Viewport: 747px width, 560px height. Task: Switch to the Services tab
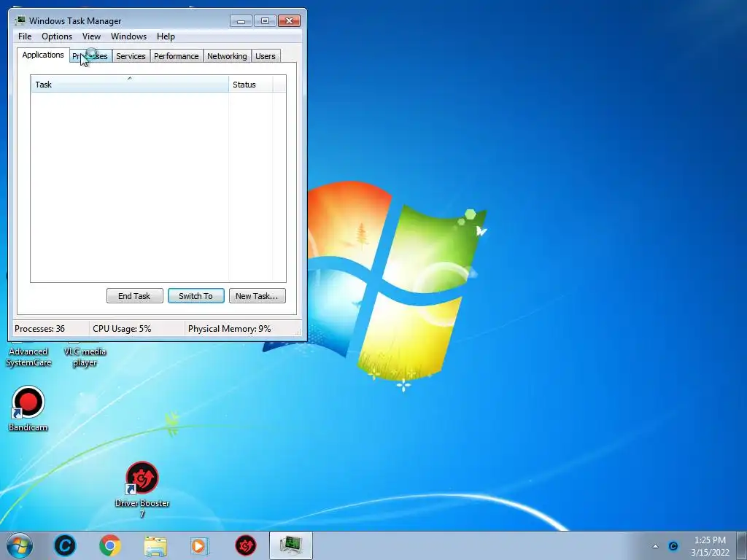pos(131,56)
